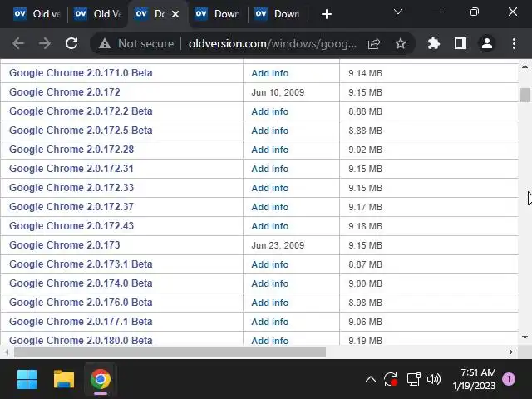The height and width of the screenshot is (399, 532).
Task: Open network settings tray icon
Action: 414,379
